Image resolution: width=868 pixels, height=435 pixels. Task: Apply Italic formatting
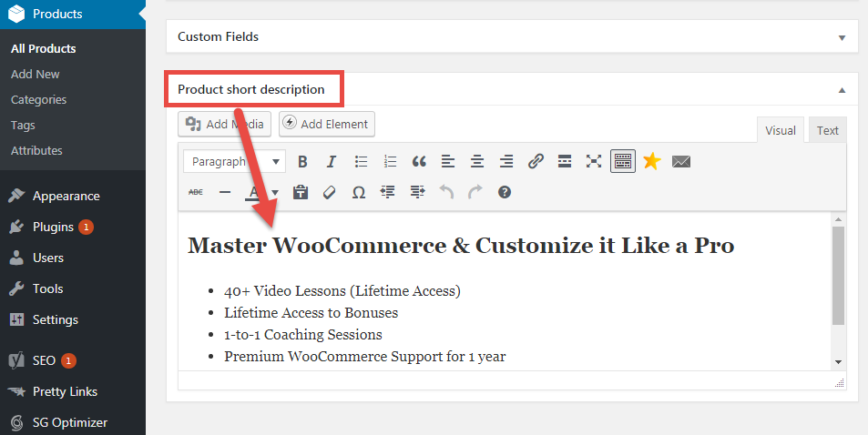point(331,162)
